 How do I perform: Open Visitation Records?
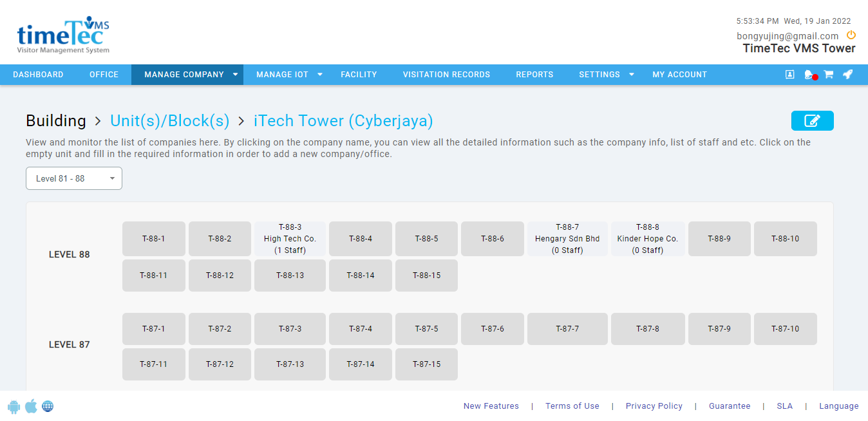[x=446, y=75]
